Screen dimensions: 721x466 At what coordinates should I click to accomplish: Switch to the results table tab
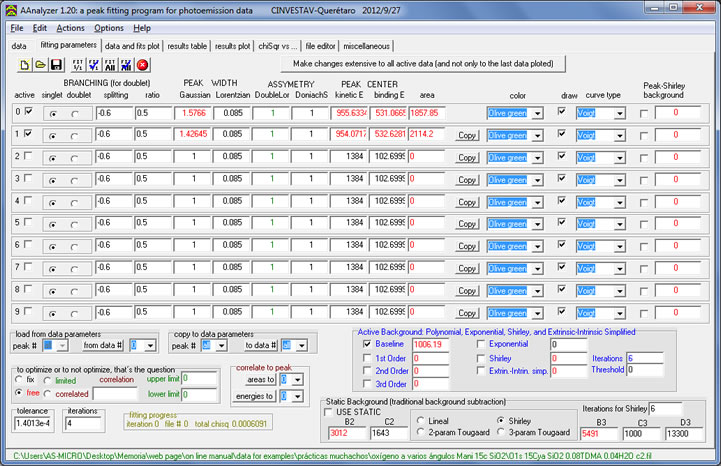[187, 45]
